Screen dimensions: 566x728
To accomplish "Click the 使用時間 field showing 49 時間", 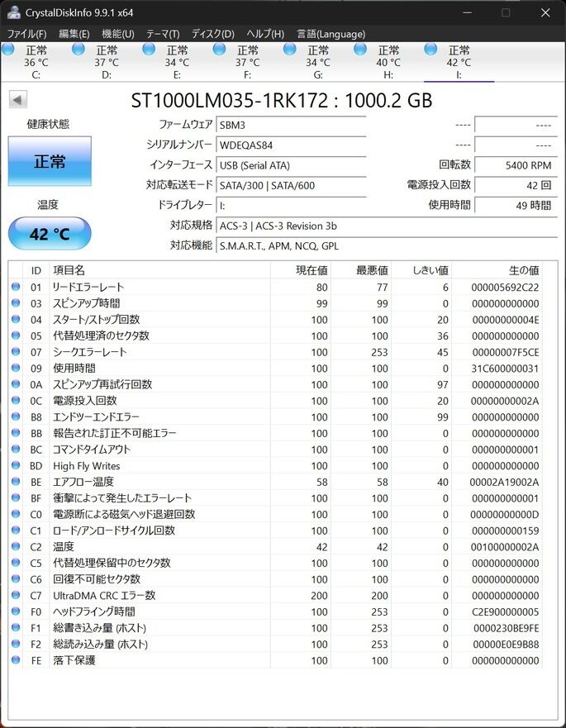I will pyautogui.click(x=516, y=205).
